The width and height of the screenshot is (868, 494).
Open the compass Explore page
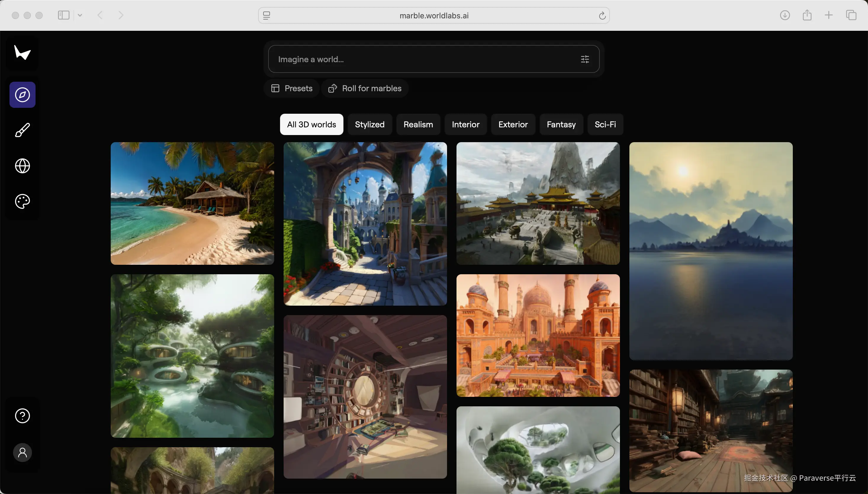[22, 95]
